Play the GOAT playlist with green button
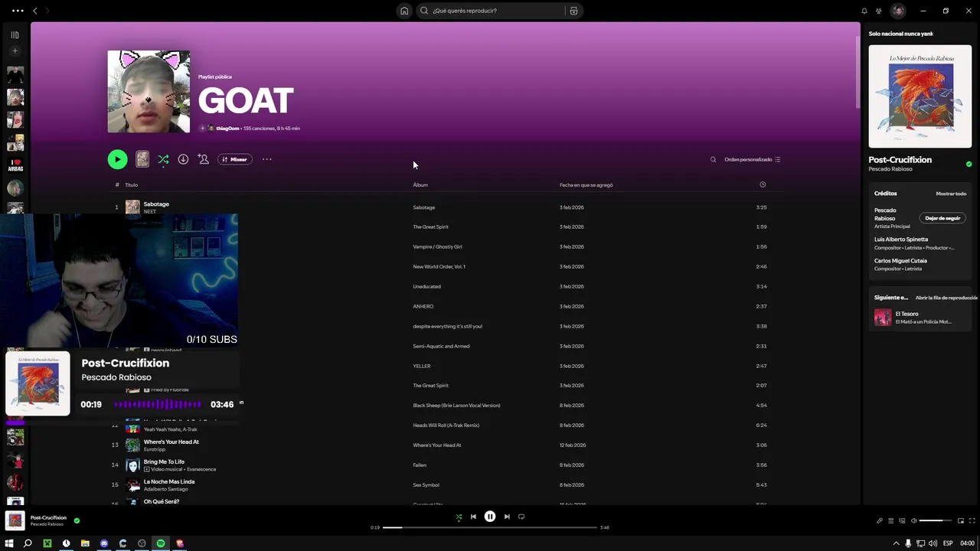 117,159
